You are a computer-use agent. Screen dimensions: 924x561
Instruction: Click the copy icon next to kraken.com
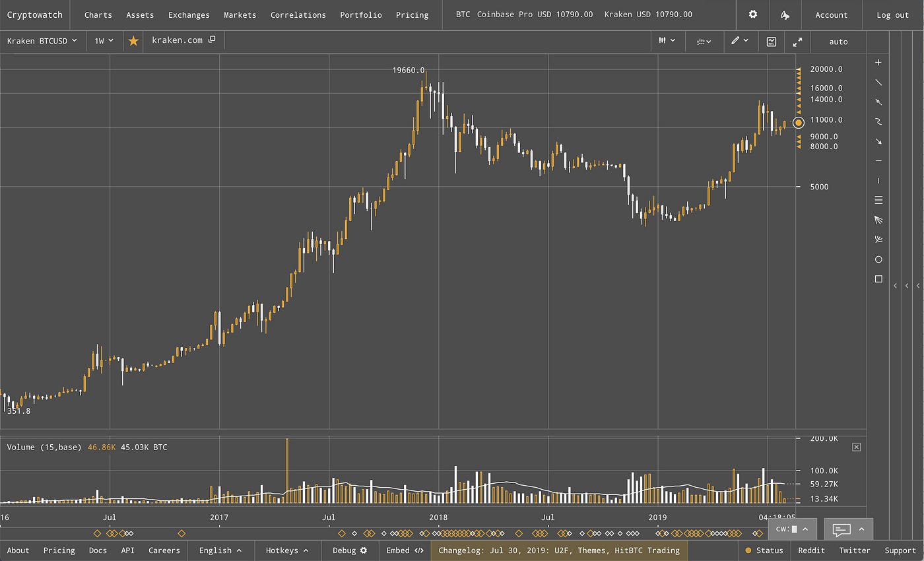click(x=212, y=40)
